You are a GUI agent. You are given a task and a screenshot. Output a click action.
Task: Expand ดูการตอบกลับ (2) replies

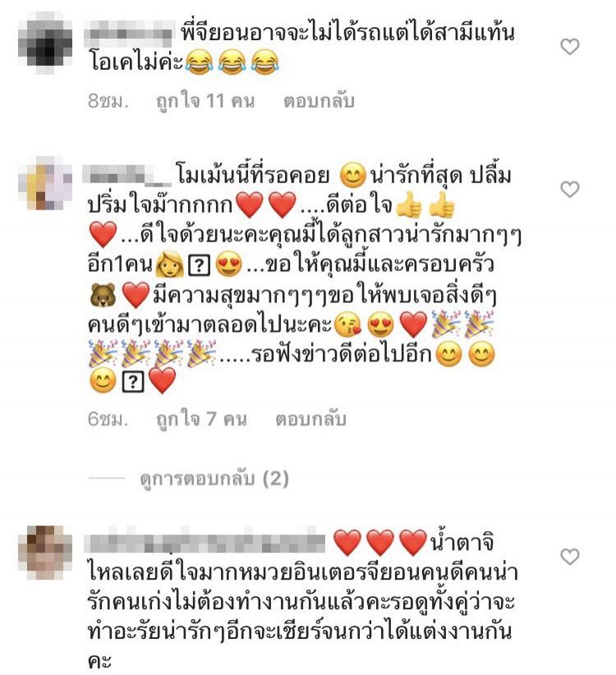click(x=214, y=478)
